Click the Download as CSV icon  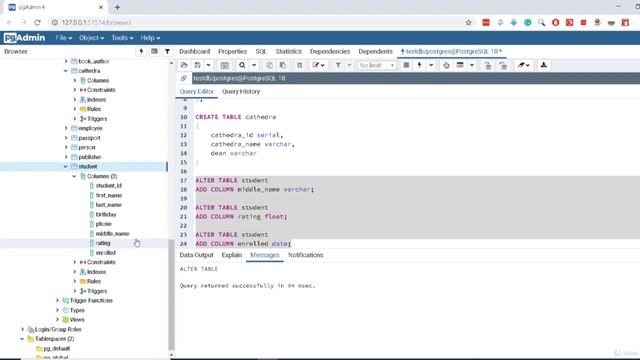click(x=543, y=65)
